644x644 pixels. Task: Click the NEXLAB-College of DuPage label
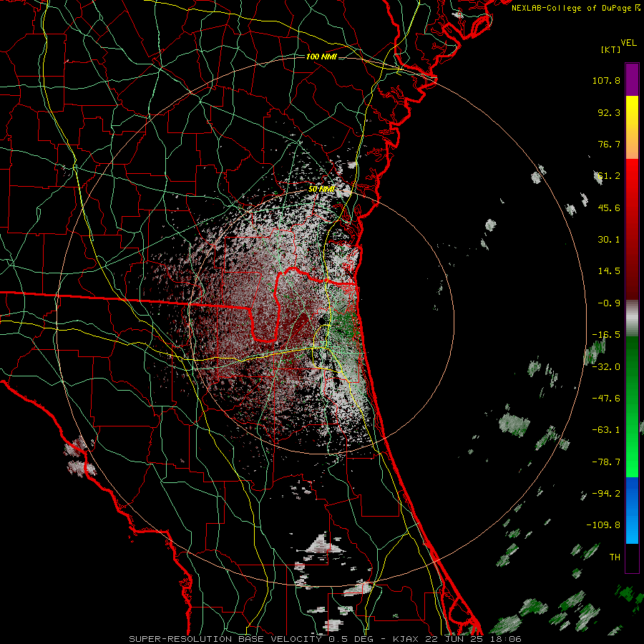(x=572, y=8)
